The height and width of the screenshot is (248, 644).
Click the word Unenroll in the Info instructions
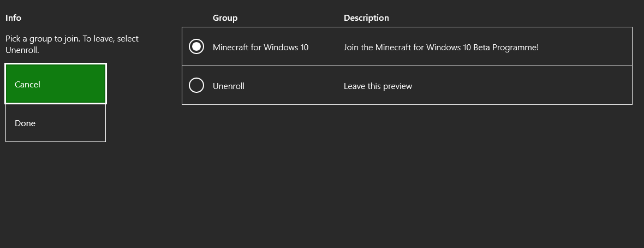tap(22, 50)
